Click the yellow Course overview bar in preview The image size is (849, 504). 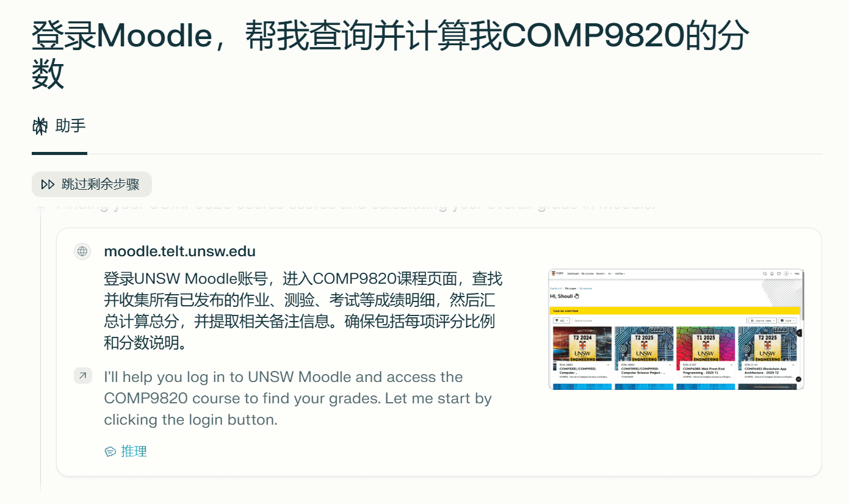[675, 311]
